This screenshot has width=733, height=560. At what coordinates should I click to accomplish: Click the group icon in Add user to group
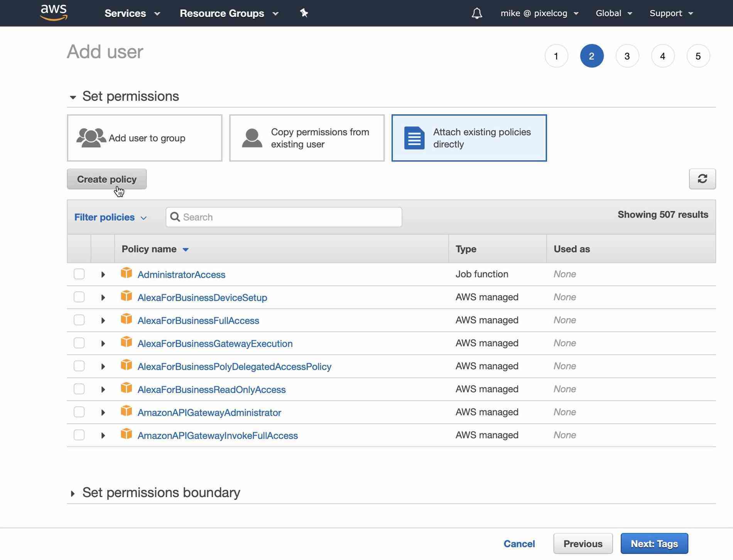(91, 138)
